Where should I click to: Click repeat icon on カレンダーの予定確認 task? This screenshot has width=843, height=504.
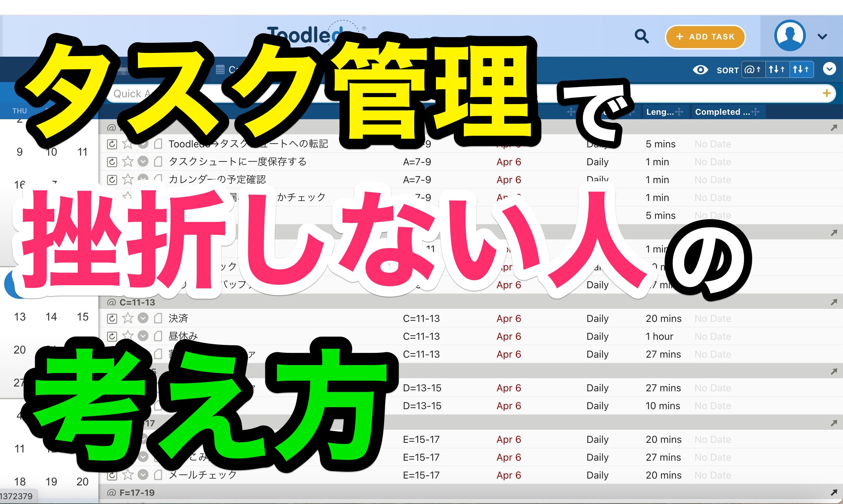click(x=112, y=180)
